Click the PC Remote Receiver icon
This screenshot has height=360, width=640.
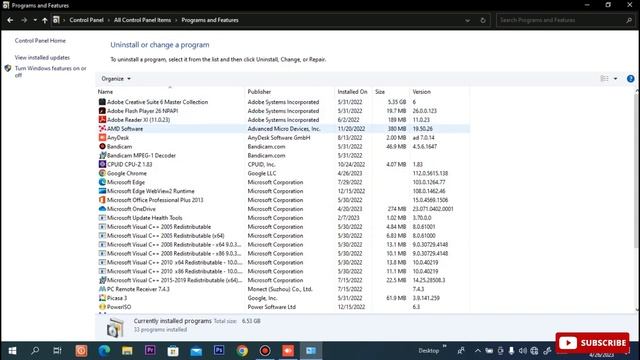102,289
